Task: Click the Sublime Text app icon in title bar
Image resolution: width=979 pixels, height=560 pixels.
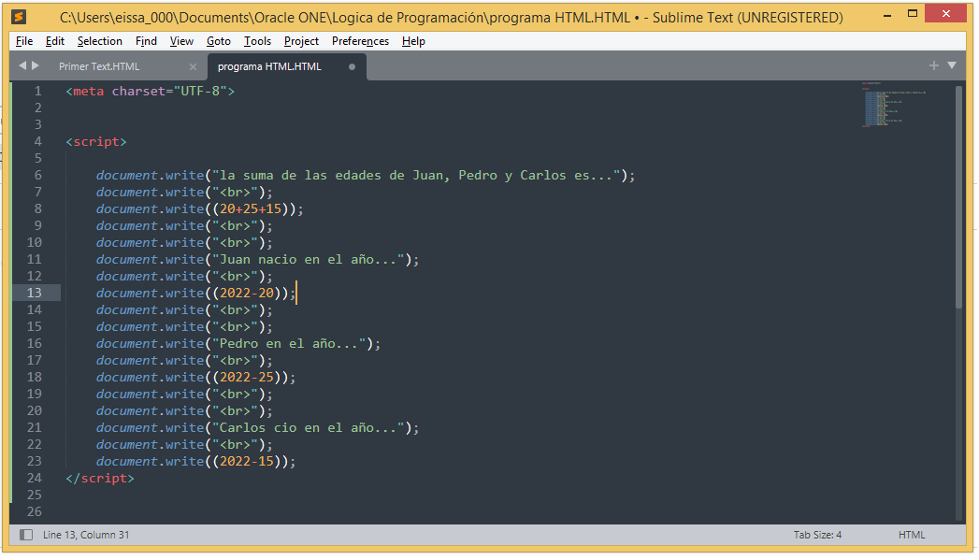Action: (19, 17)
